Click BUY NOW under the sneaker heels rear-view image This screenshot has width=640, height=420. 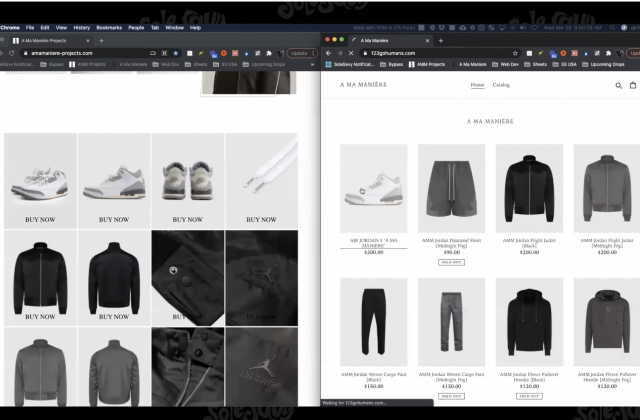click(x=187, y=220)
